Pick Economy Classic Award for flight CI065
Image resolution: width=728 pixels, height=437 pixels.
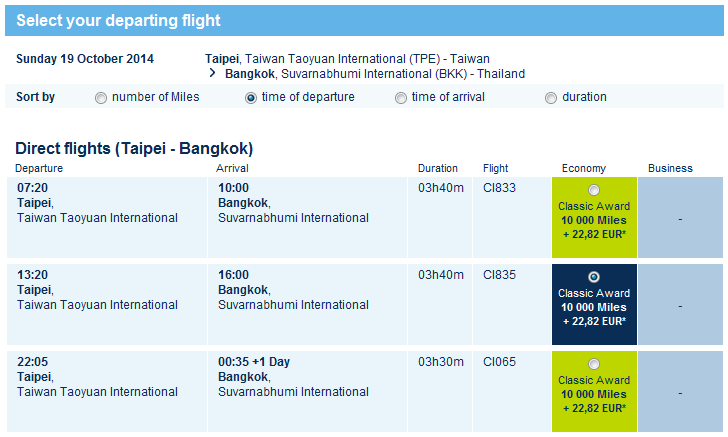594,364
